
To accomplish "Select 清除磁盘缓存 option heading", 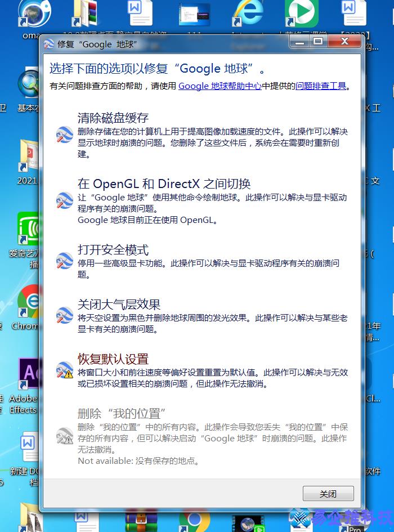I will tap(113, 118).
